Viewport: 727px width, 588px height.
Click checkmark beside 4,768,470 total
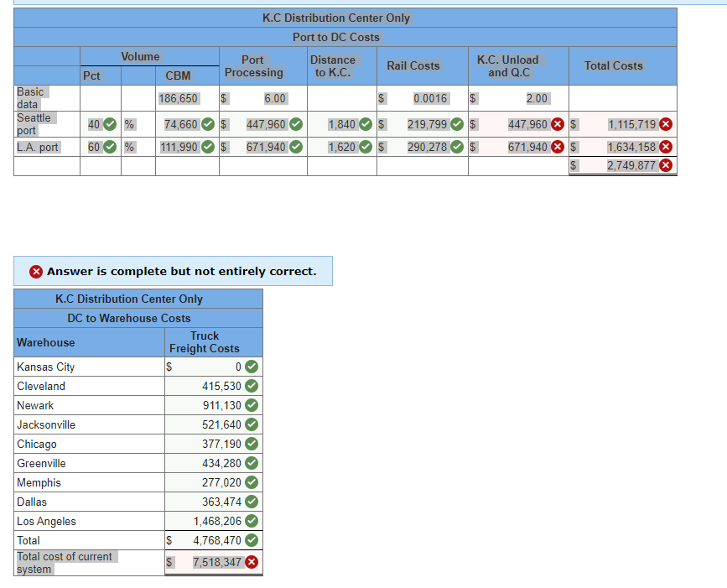point(252,540)
